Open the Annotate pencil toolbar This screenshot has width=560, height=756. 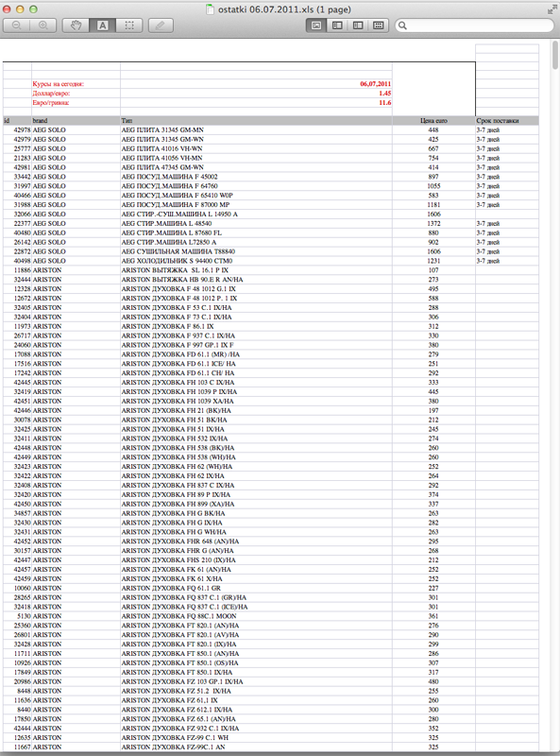(x=161, y=26)
